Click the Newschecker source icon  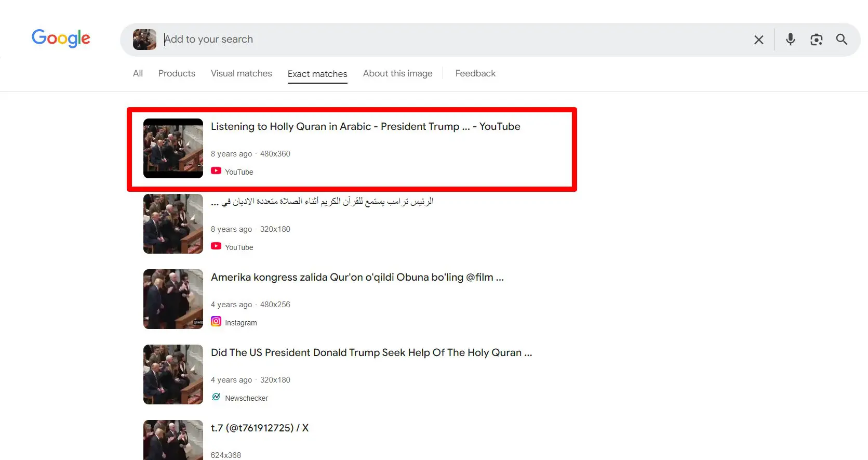click(216, 397)
